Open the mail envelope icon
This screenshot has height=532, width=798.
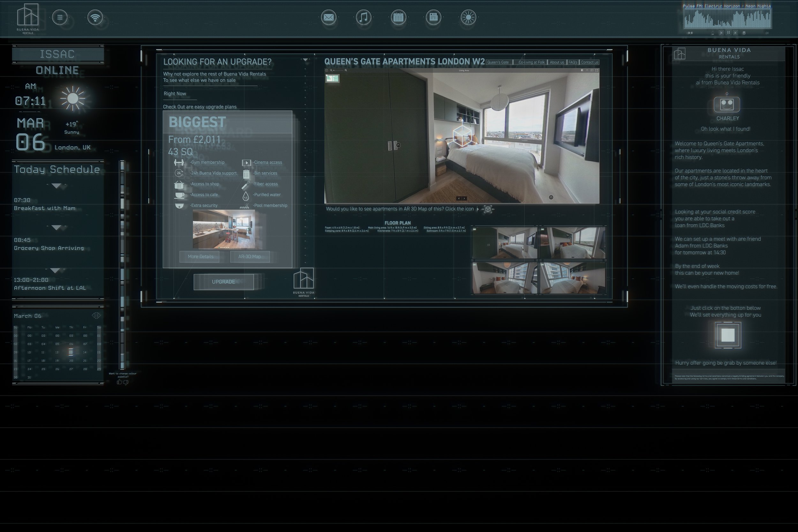328,17
